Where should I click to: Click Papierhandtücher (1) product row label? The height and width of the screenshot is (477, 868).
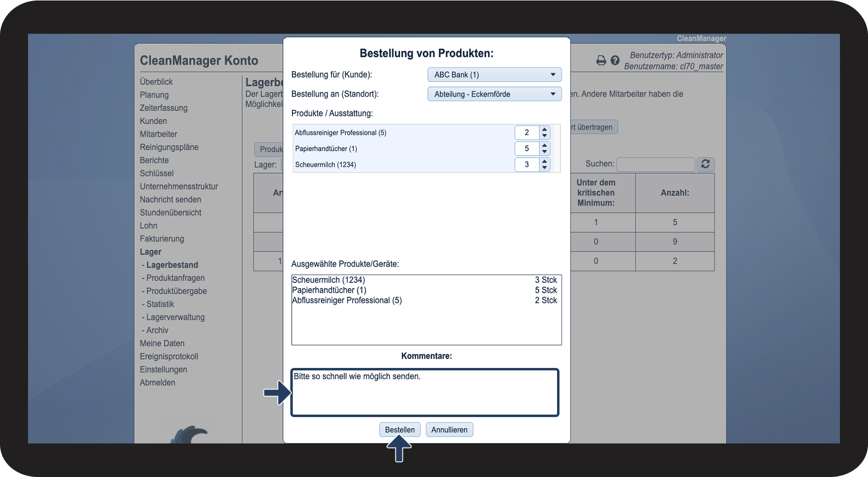click(x=326, y=148)
